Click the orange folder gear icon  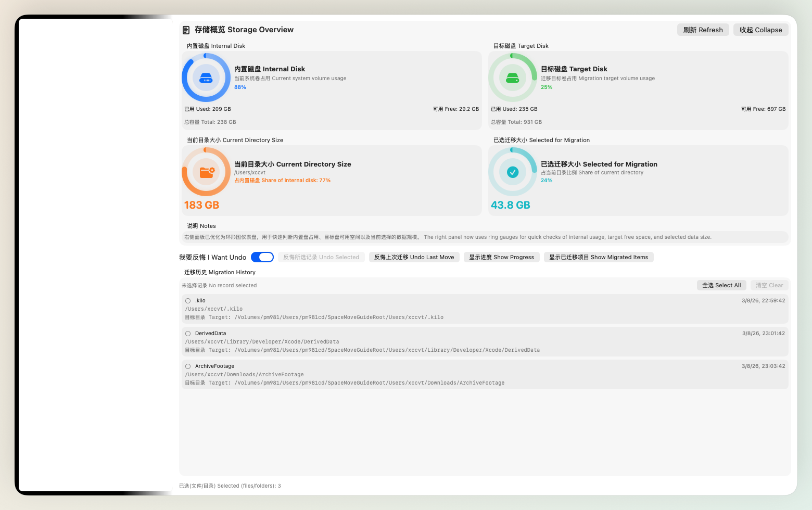pyautogui.click(x=206, y=172)
